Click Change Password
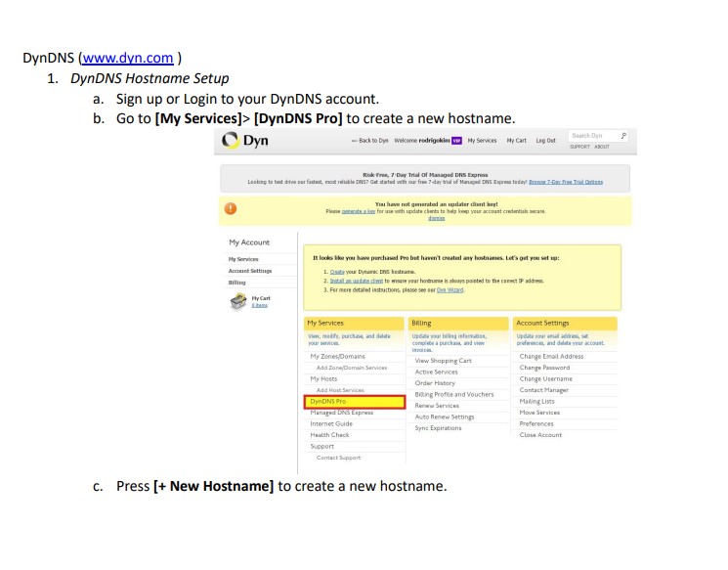The height and width of the screenshot is (570, 728). coord(544,368)
